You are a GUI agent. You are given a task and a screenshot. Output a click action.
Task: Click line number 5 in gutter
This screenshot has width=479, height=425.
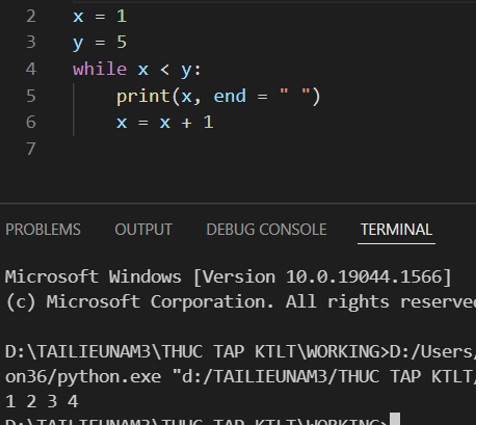click(x=31, y=96)
